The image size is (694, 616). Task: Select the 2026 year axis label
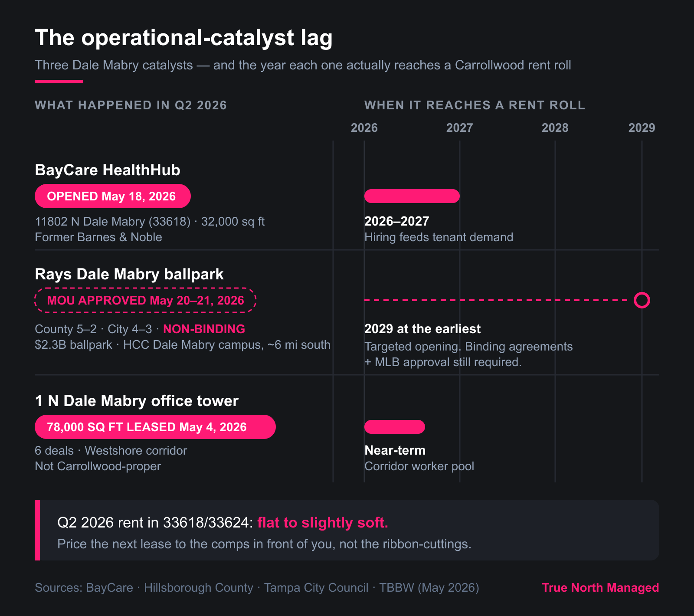click(364, 128)
